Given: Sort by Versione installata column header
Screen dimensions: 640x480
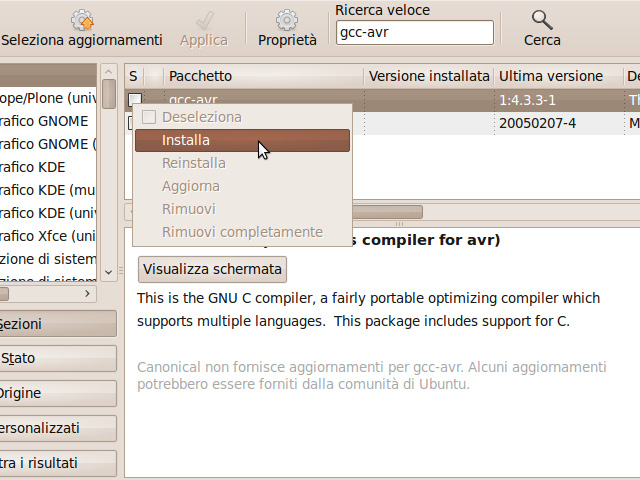Looking at the screenshot, I should tap(429, 76).
